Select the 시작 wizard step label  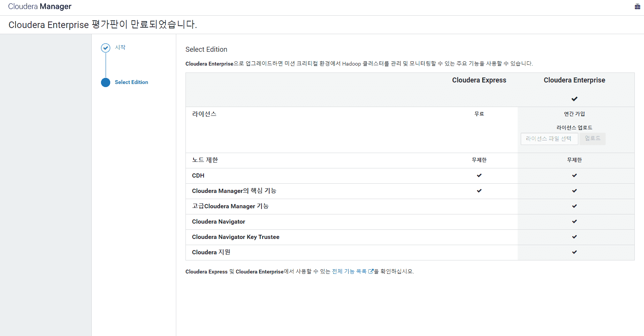tap(120, 47)
